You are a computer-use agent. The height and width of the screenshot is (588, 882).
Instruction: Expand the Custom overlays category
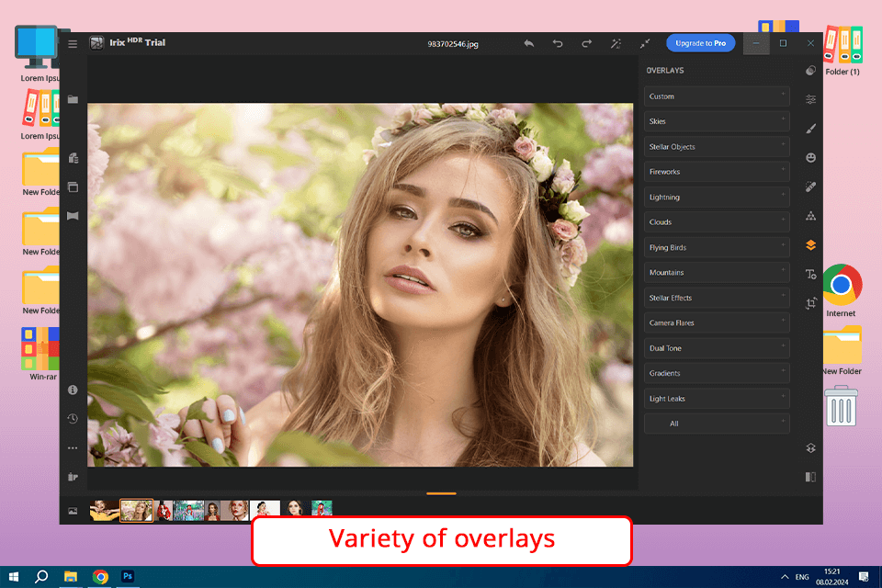[x=717, y=96]
